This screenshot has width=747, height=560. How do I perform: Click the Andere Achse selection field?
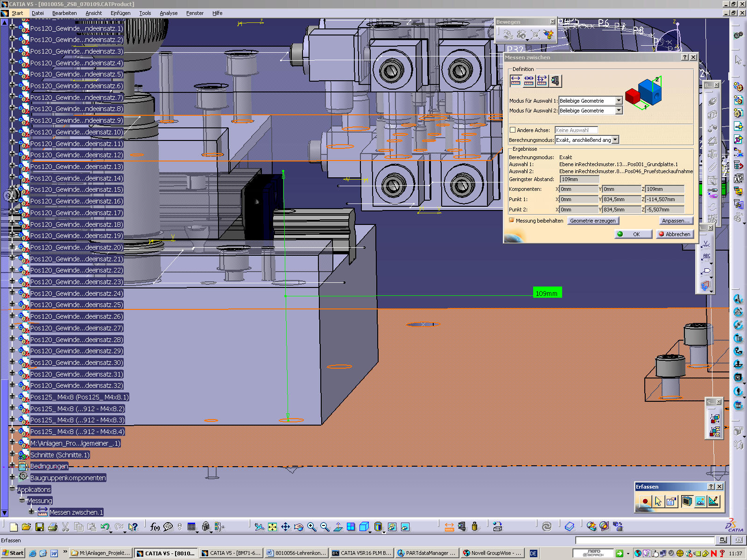pos(576,130)
